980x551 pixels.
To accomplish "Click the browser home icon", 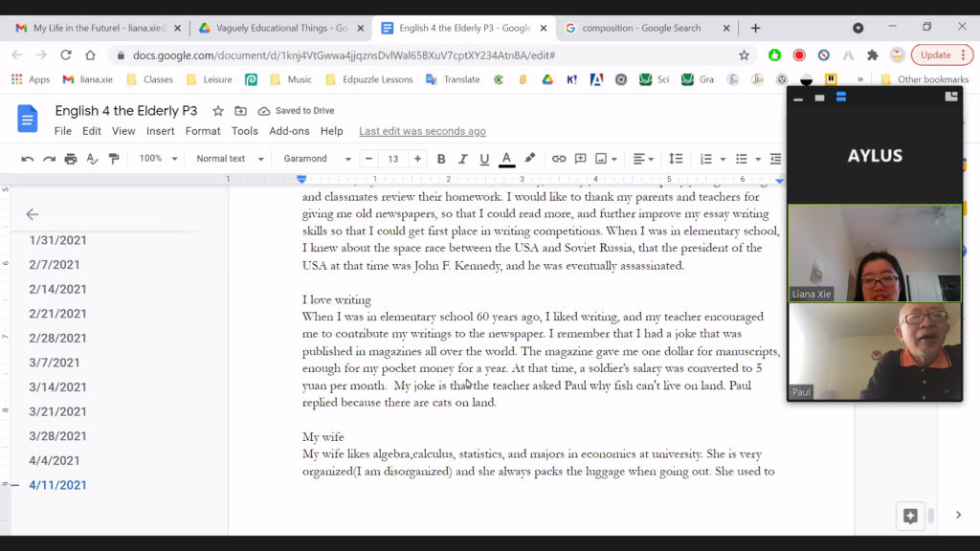I will click(x=90, y=55).
